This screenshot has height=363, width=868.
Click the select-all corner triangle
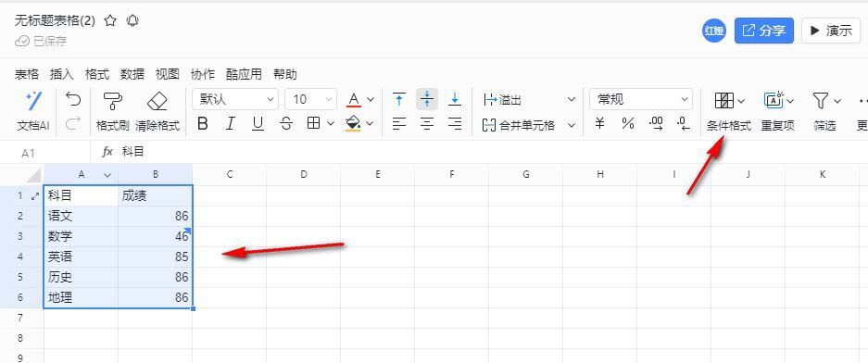(x=34, y=175)
